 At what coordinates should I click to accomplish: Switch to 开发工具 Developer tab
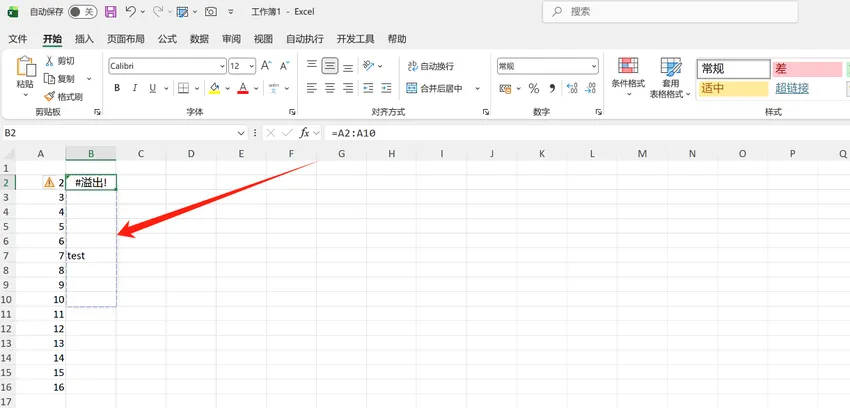click(356, 39)
